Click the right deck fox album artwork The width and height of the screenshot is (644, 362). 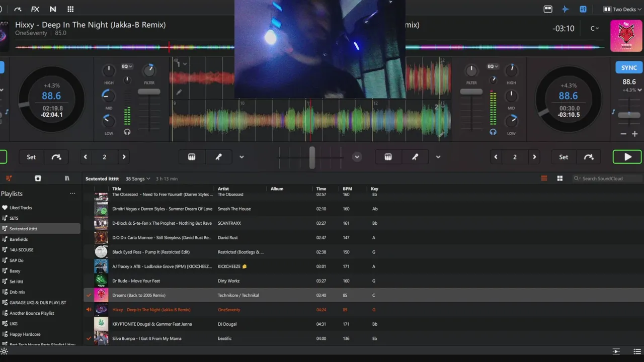point(626,35)
